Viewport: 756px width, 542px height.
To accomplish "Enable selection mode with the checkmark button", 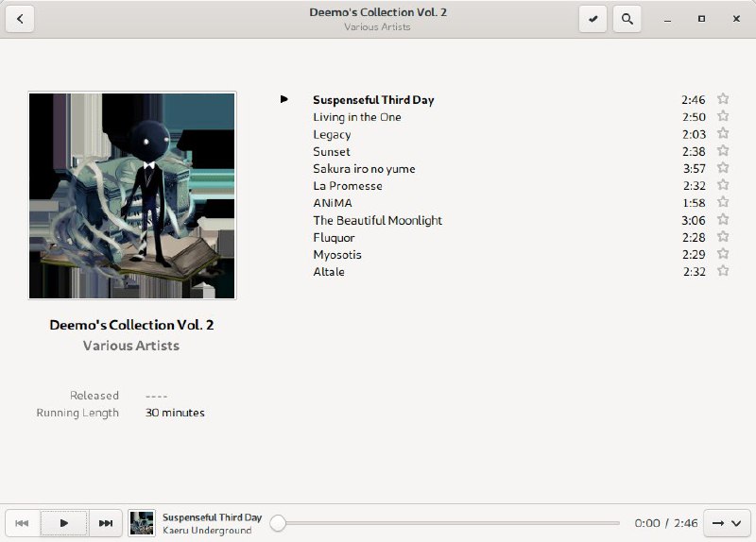I will pyautogui.click(x=593, y=19).
